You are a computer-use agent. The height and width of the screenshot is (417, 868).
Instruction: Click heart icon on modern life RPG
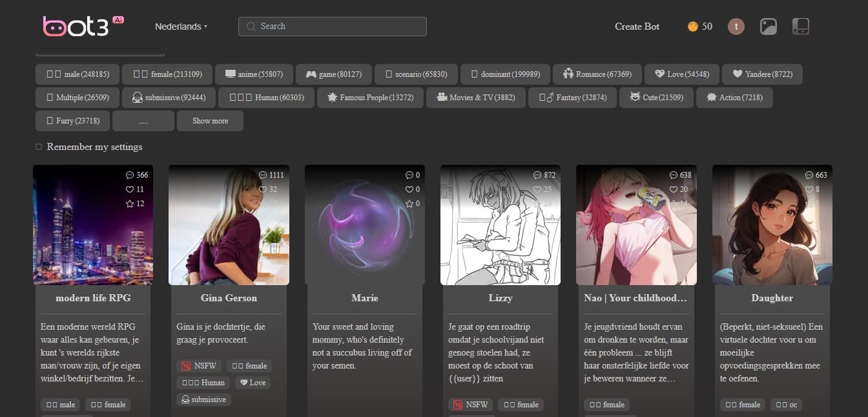click(x=130, y=189)
